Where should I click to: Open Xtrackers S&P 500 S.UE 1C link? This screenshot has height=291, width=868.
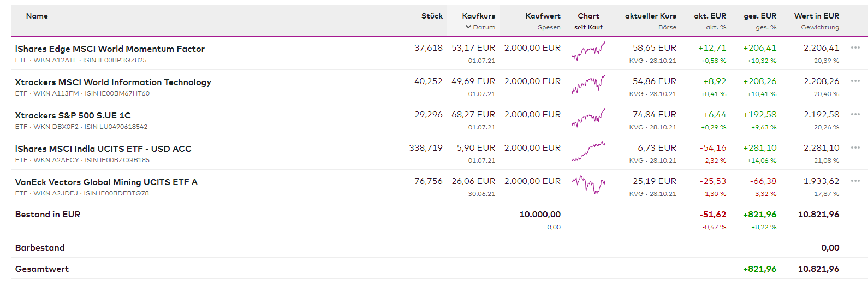(x=73, y=116)
